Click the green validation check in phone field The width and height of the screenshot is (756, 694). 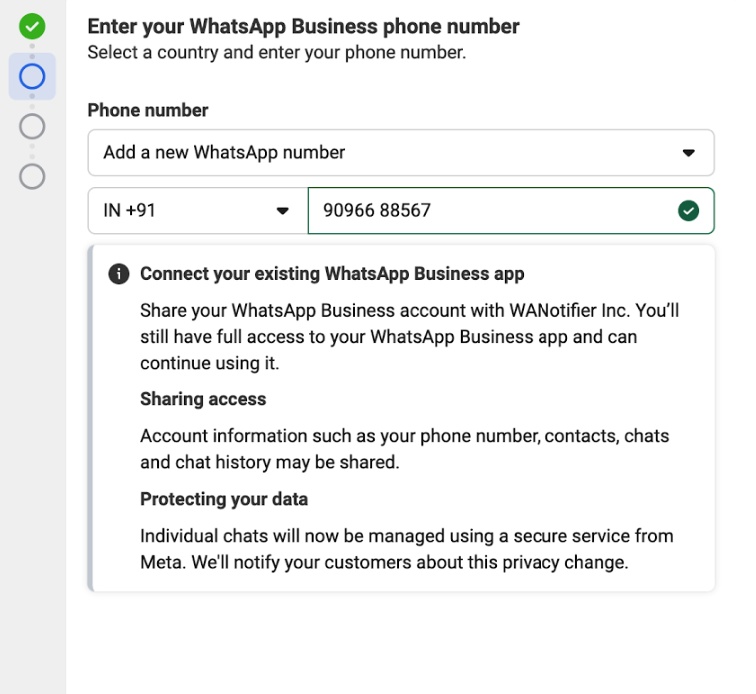688,211
